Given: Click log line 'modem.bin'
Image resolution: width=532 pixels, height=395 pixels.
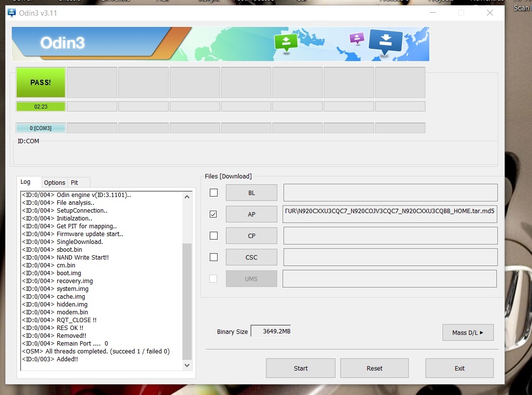Looking at the screenshot, I should click(55, 312).
